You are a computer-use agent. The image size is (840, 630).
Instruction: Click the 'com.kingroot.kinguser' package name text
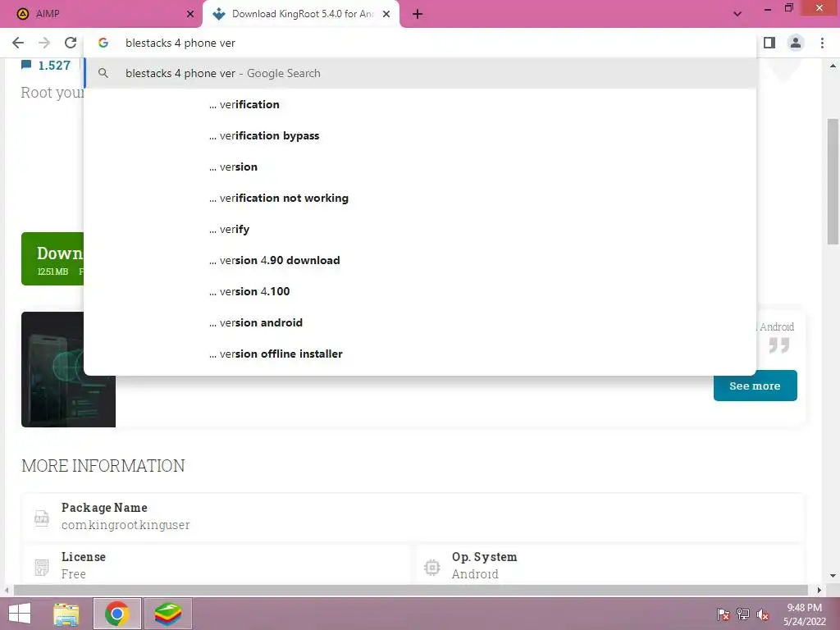(x=126, y=525)
